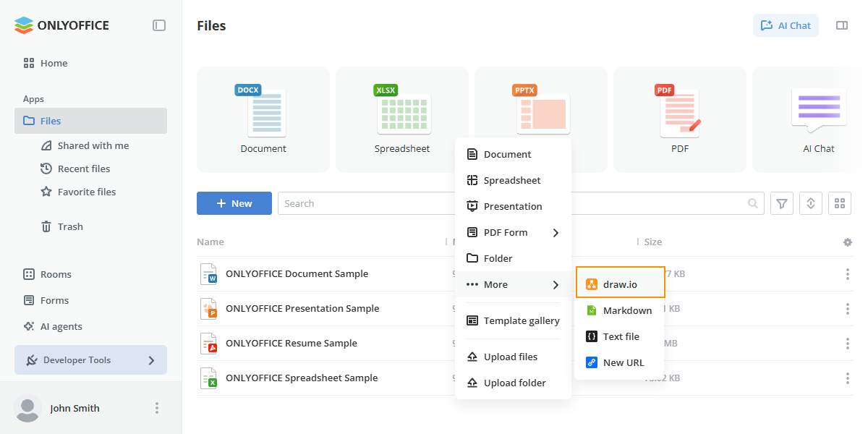
Task: Open John Smith's account options menu
Action: click(157, 409)
